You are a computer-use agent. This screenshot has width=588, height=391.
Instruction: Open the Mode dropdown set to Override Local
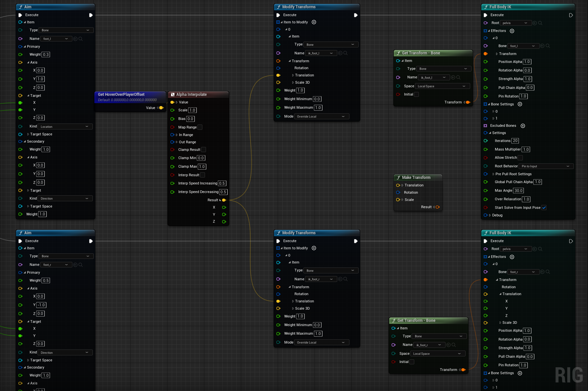[321, 116]
